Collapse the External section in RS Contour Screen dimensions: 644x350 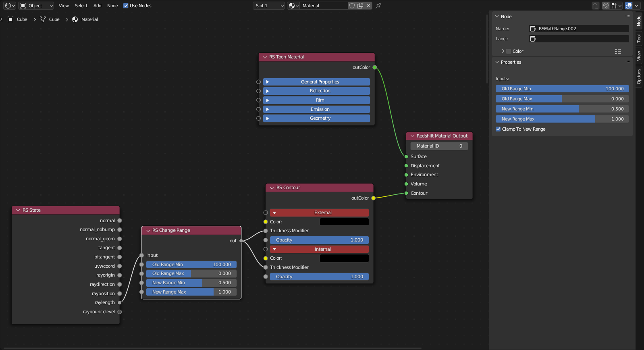tap(320, 212)
